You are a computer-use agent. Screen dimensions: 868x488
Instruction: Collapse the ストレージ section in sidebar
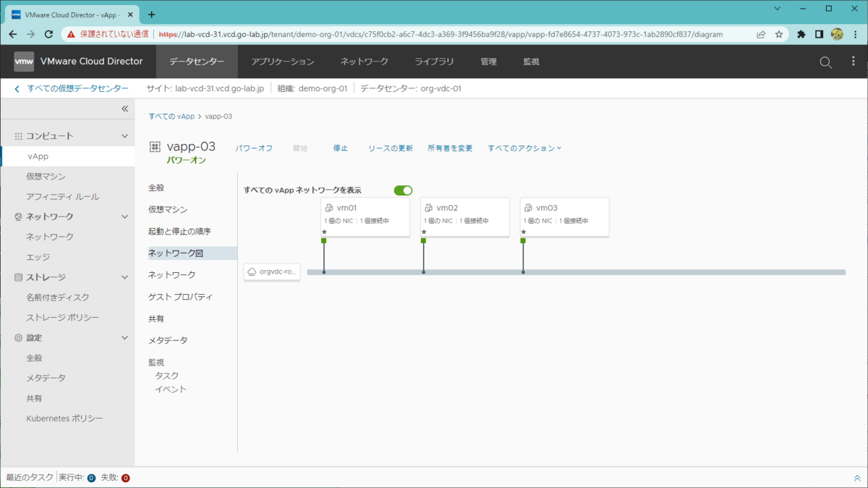(x=124, y=277)
